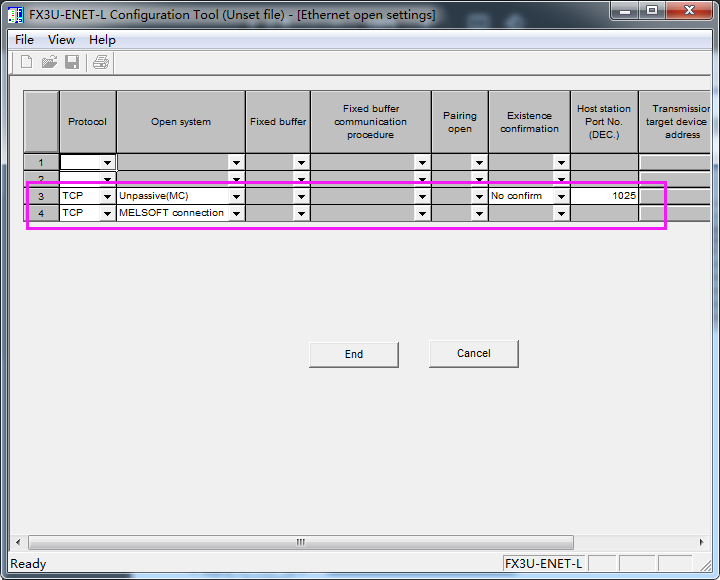Expand the MELSOFT connection open system dropdown
The width and height of the screenshot is (720, 580).
click(236, 213)
